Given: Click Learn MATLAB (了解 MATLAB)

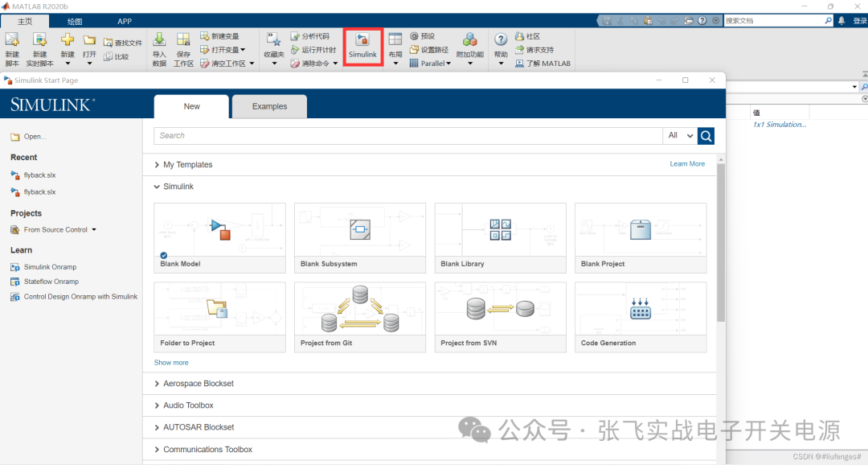Looking at the screenshot, I should pyautogui.click(x=542, y=64).
